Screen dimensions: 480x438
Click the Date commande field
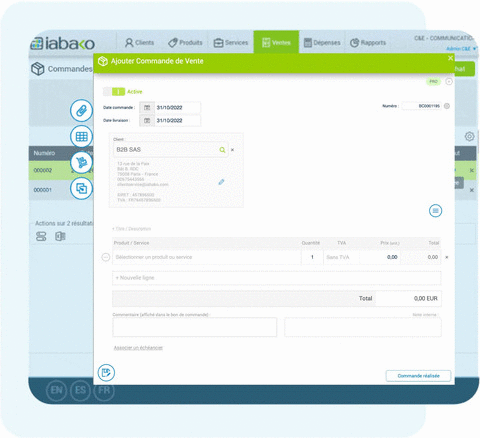point(178,108)
